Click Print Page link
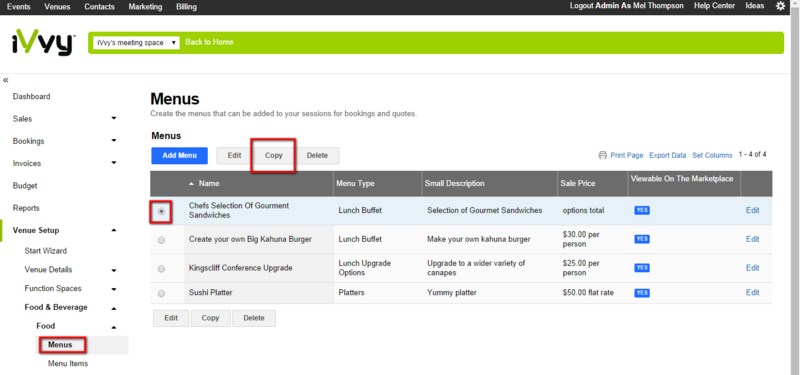800x375 pixels. pyautogui.click(x=627, y=155)
